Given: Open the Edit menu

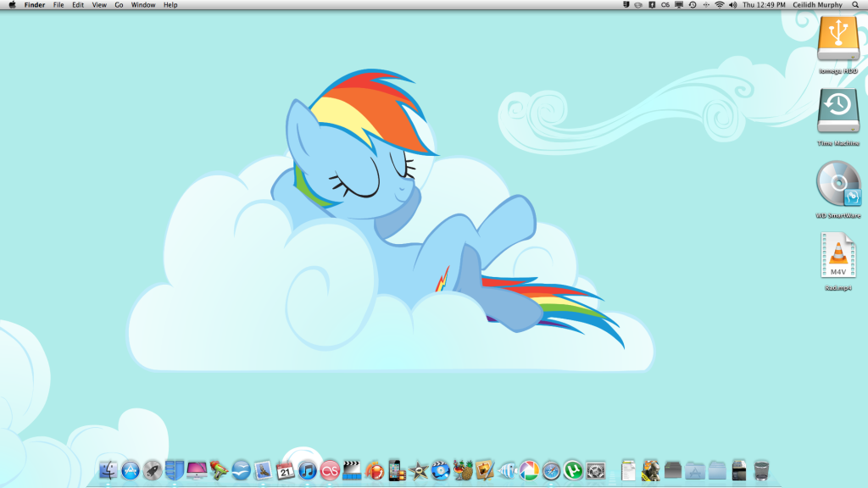Looking at the screenshot, I should [x=78, y=4].
